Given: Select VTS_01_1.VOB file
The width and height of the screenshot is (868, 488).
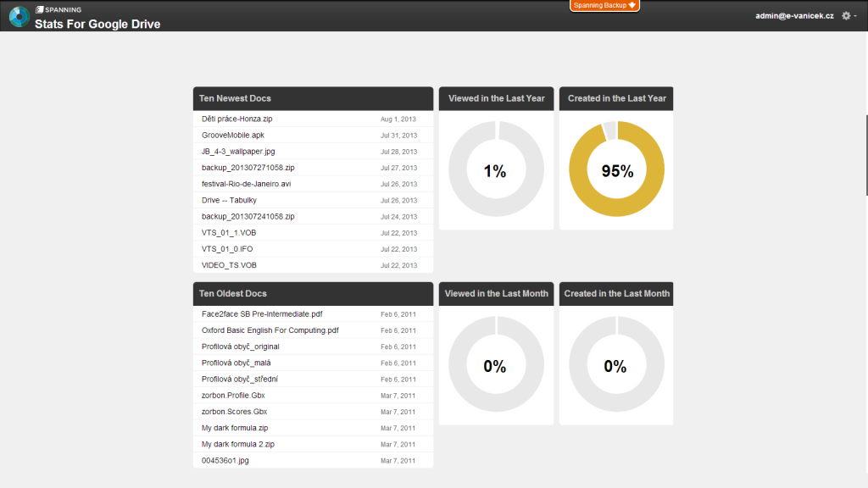Looking at the screenshot, I should 229,233.
